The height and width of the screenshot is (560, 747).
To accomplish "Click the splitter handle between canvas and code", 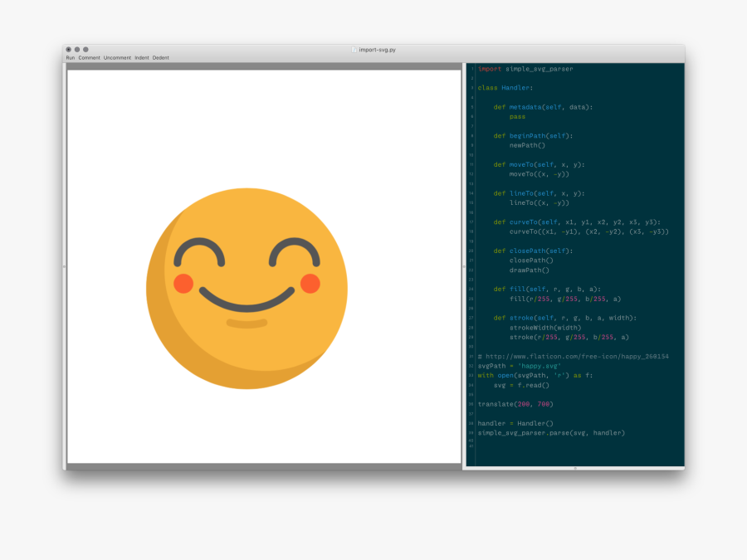I will pyautogui.click(x=463, y=266).
